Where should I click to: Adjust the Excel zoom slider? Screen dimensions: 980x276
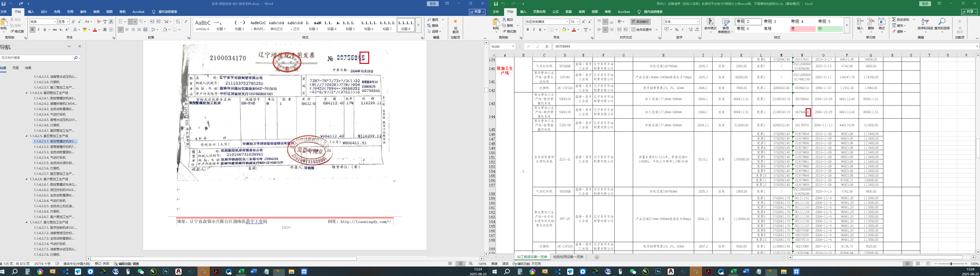951,264
